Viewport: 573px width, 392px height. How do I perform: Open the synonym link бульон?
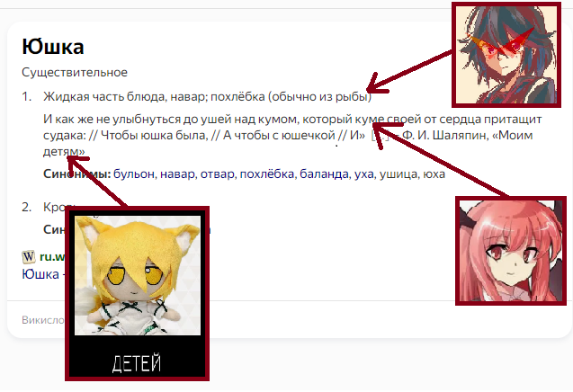tap(134, 174)
